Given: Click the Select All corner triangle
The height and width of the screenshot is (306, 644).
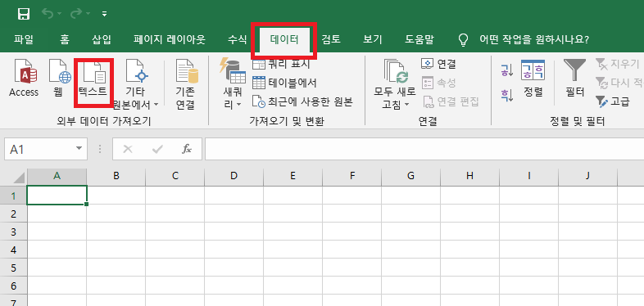Looking at the screenshot, I should pos(19,177).
